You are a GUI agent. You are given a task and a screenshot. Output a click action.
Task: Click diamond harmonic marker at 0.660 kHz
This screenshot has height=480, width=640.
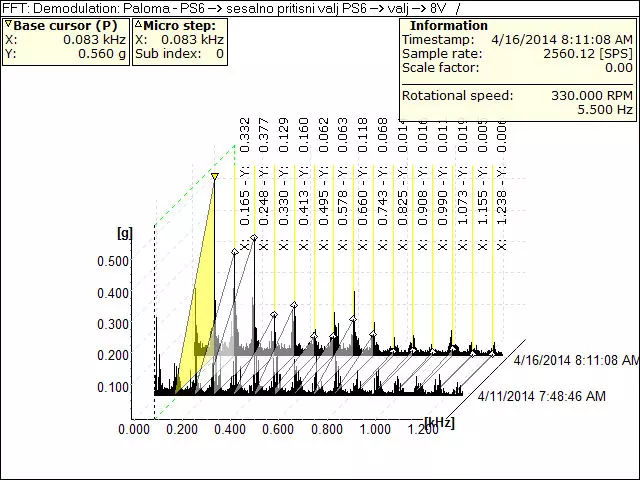(x=353, y=320)
